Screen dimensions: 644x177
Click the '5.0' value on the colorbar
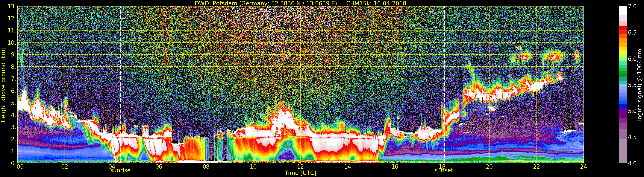coord(632,111)
